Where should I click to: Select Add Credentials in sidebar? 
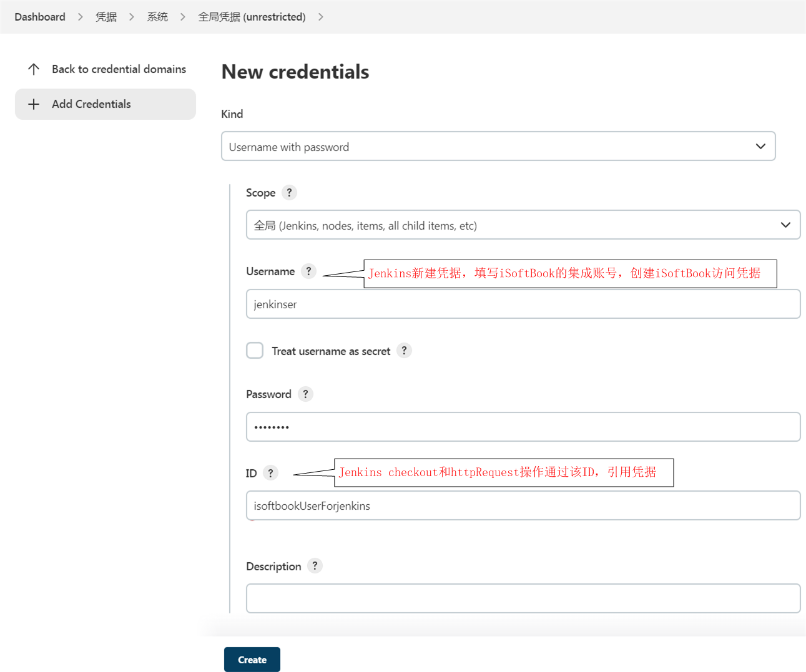tap(106, 104)
